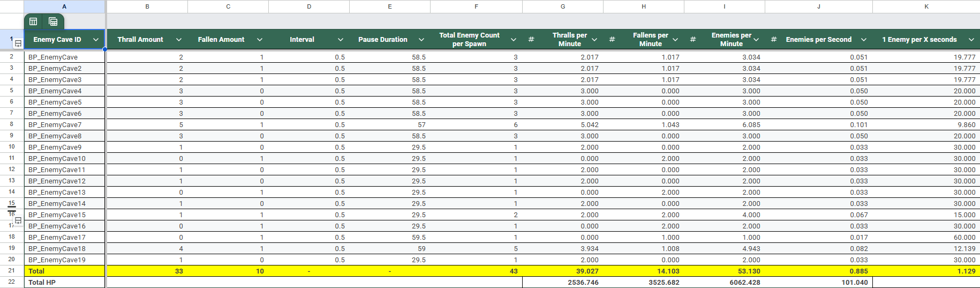Click the group-by icon beside row 1

[x=18, y=43]
